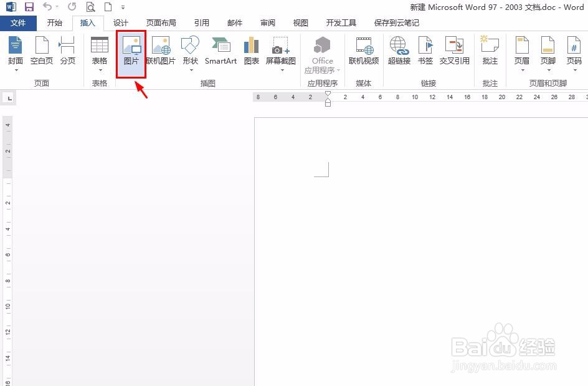Save the document from the Quick Access toolbar
The width and height of the screenshot is (588, 386).
[x=28, y=6]
